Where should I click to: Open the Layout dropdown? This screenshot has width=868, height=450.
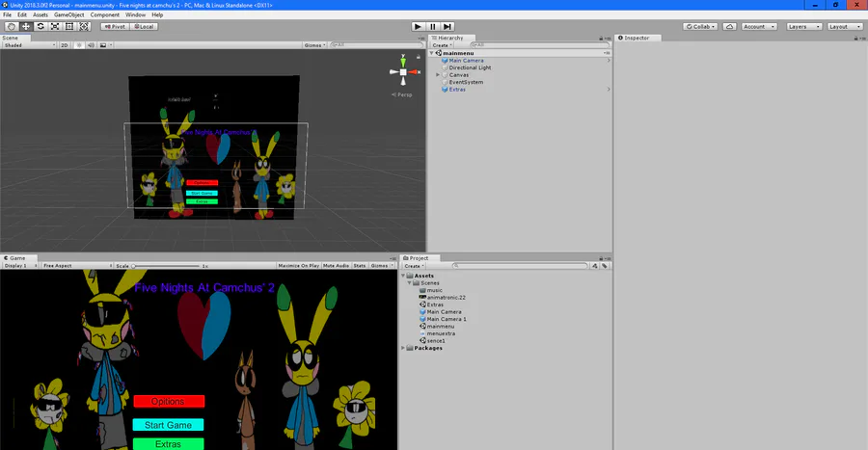tap(845, 27)
